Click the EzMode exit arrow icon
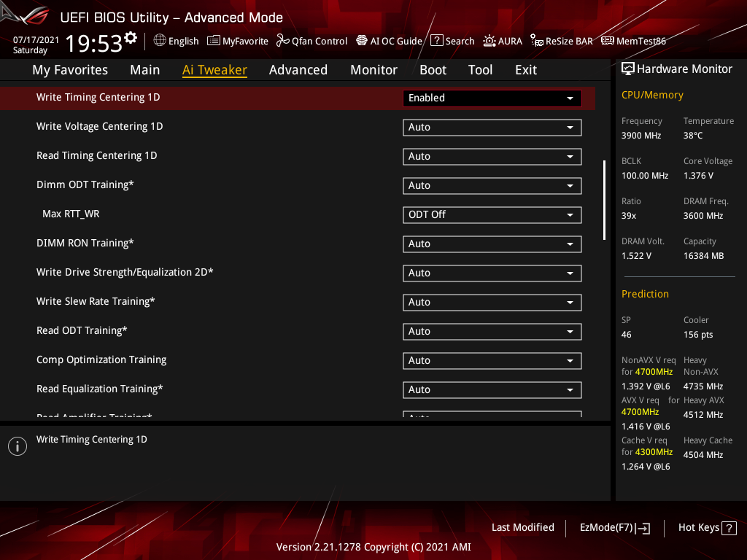 643,528
